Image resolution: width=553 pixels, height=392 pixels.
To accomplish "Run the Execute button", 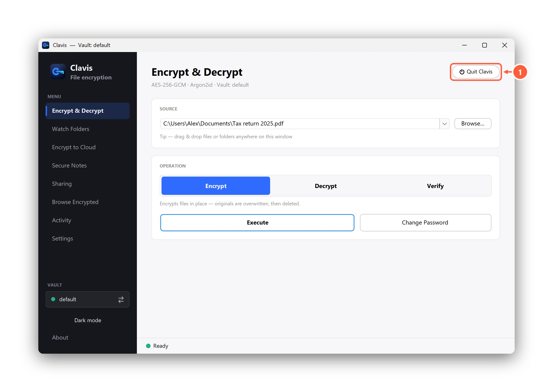I will click(257, 222).
